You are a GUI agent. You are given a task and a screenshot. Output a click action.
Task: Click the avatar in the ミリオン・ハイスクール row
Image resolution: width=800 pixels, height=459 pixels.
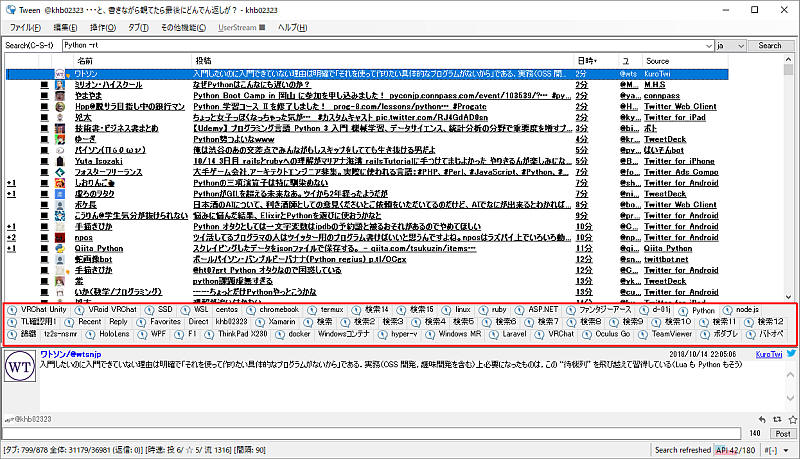pos(60,85)
